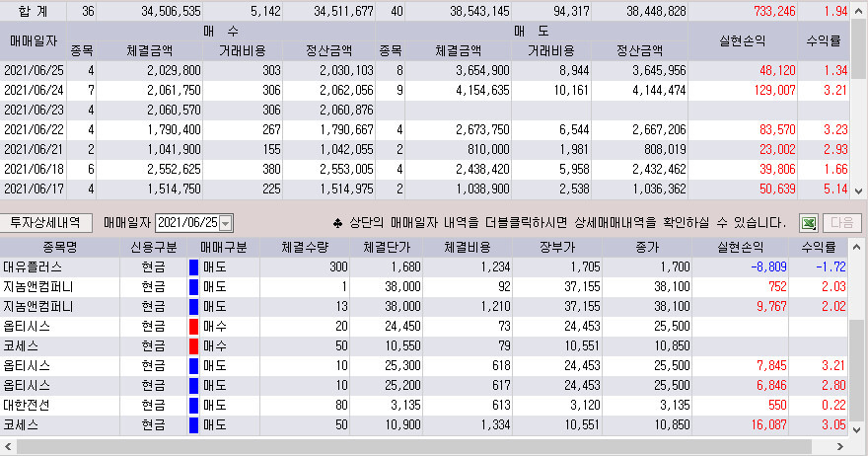Select the 종목명 column header
Viewport: 868px width, 456px height.
coord(60,247)
